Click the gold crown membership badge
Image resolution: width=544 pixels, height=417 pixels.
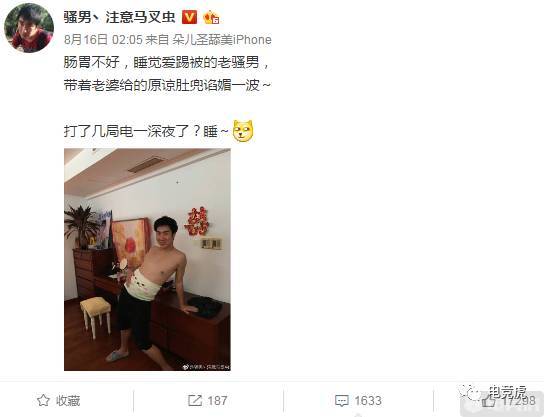click(211, 17)
